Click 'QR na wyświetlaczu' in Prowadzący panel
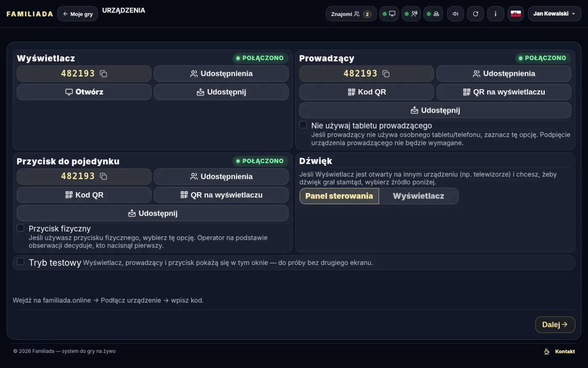Screen dimensions: 588x368 click(x=504, y=92)
